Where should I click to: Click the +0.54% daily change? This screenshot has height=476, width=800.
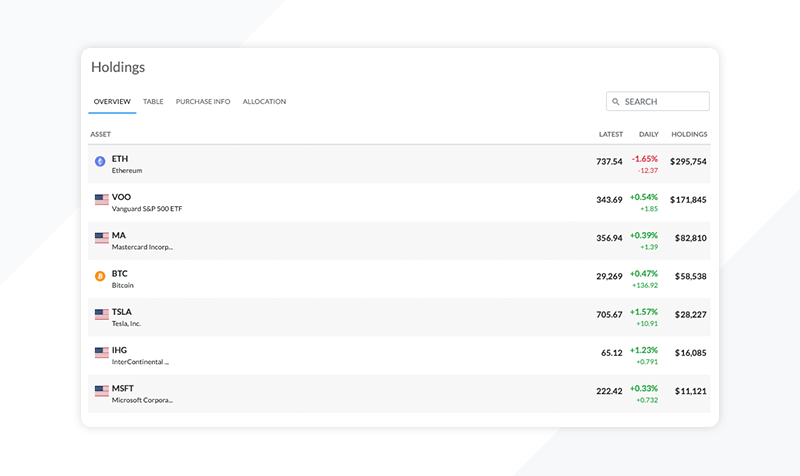click(x=644, y=197)
